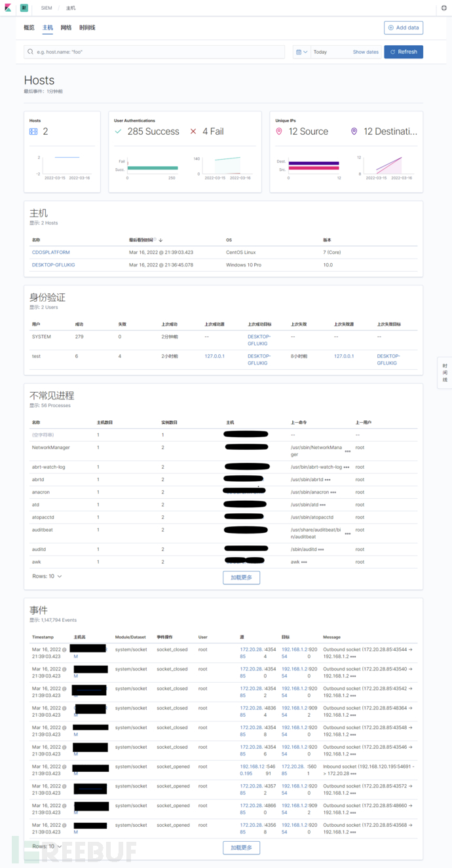Click auditbeat process name

click(43, 531)
